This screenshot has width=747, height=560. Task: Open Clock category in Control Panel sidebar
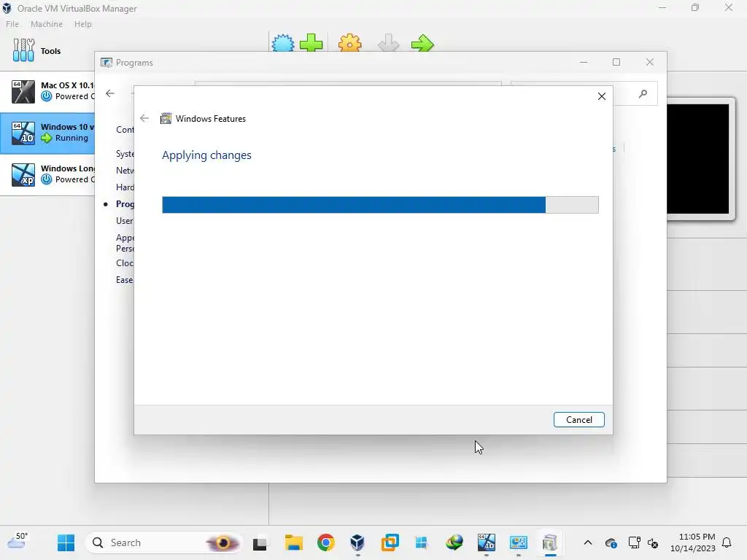[x=124, y=262]
